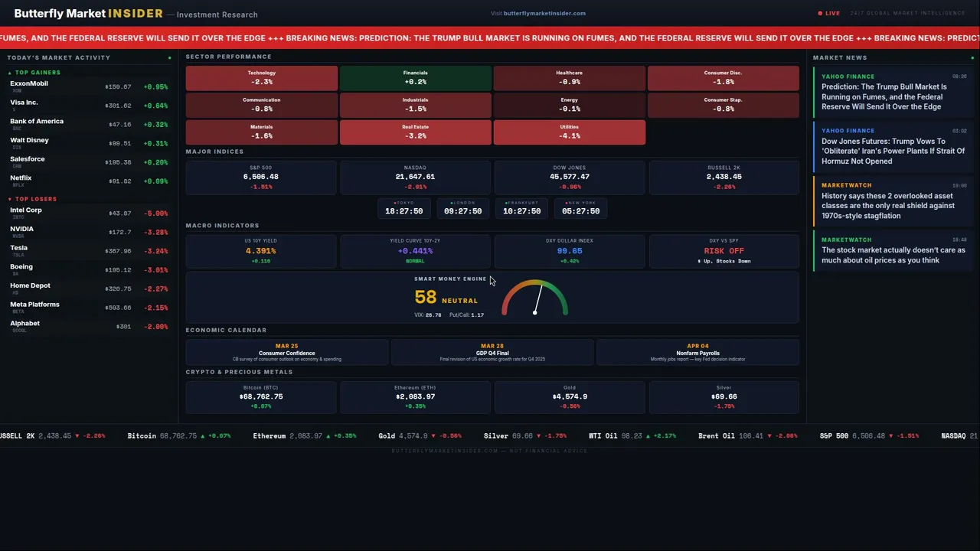Select the Salesforce row

pos(89,162)
